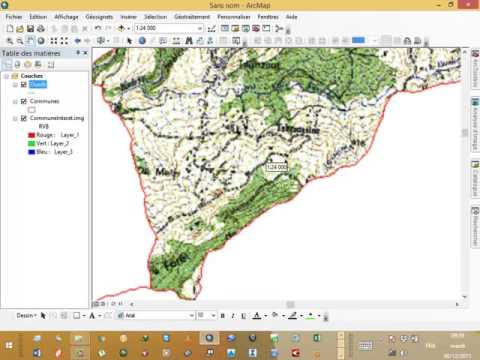
Task: Open the Dessin drawing menu
Action: tap(27, 315)
